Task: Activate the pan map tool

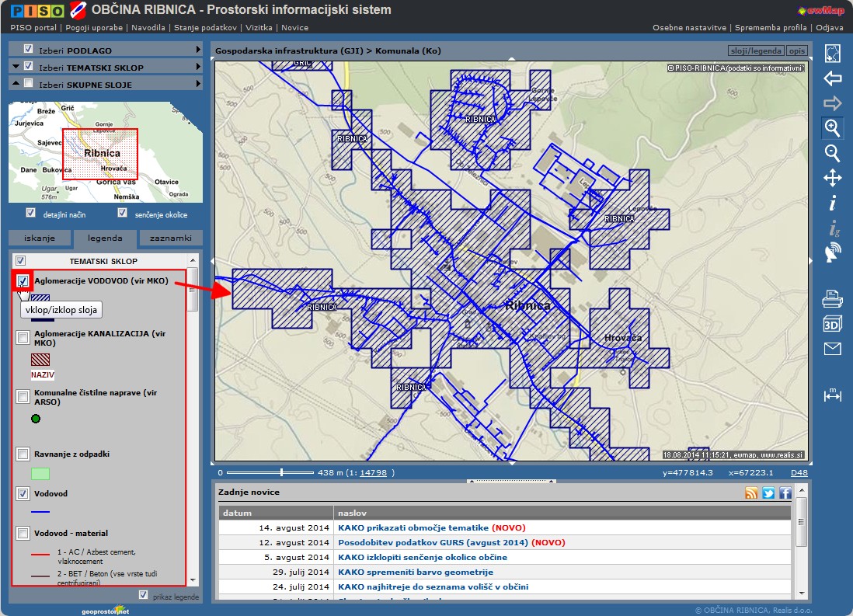Action: [832, 179]
